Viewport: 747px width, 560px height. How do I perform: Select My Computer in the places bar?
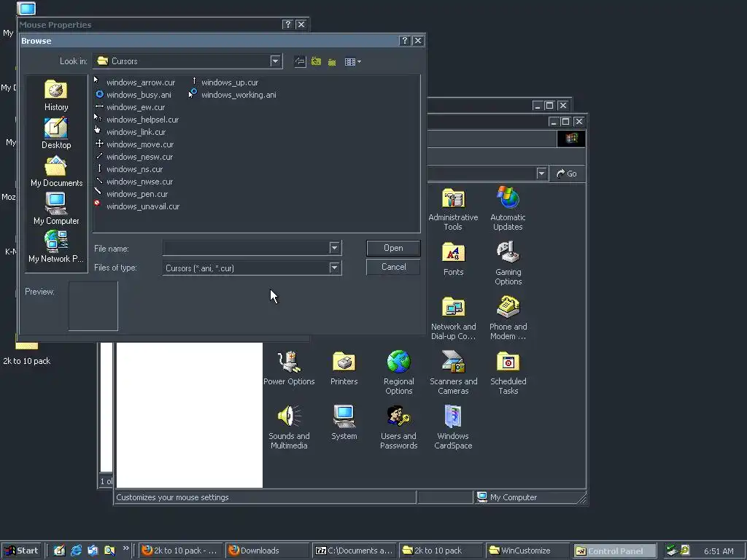click(56, 209)
